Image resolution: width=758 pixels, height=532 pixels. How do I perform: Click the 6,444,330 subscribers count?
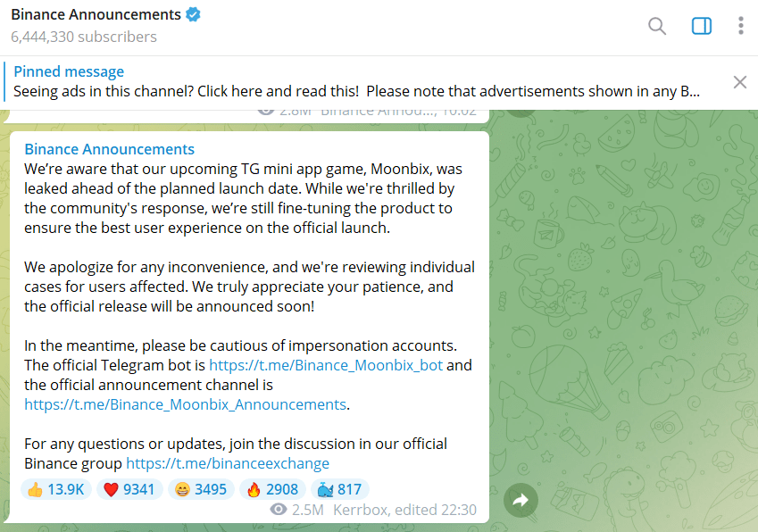point(84,37)
